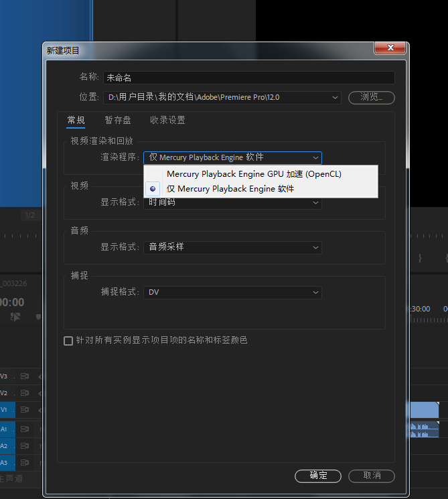This screenshot has width=448, height=499.
Task: Click the timeline timecode 00:00
Action: coord(12,302)
